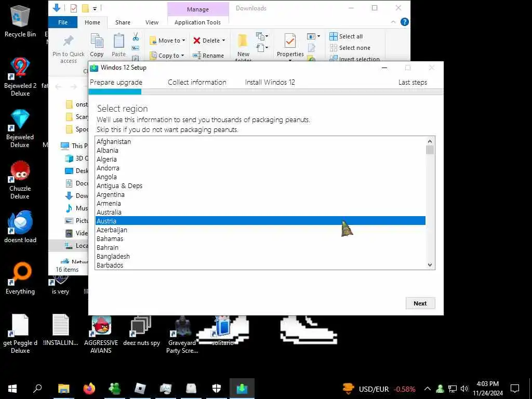
Task: Launch AGGRESSIVE AVIANS desktop shortcut
Action: coord(101,335)
